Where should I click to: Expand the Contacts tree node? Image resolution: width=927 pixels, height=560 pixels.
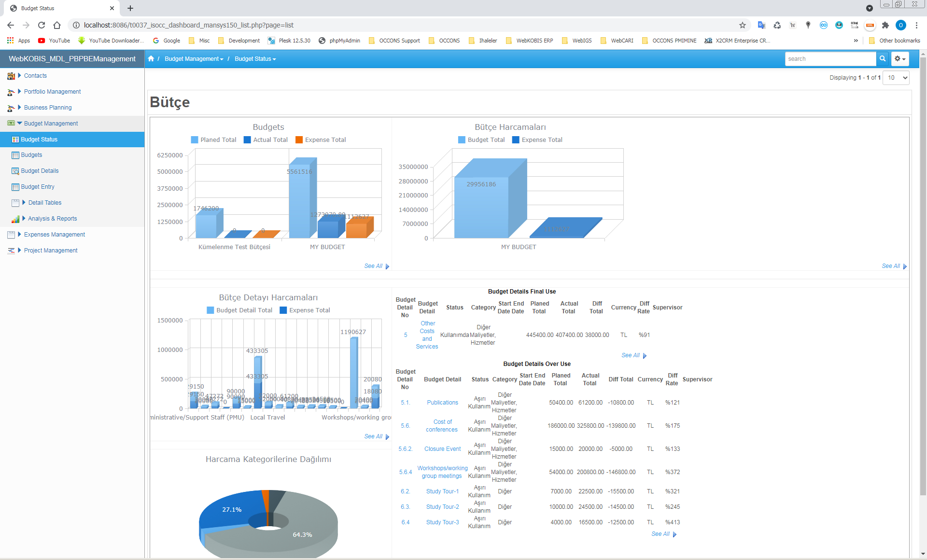pos(20,75)
